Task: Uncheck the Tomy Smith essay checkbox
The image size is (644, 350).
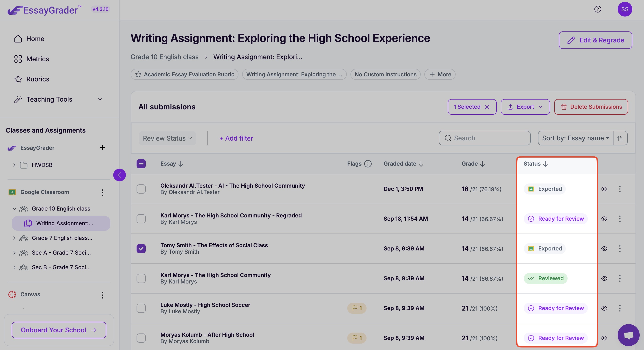Action: coord(141,249)
